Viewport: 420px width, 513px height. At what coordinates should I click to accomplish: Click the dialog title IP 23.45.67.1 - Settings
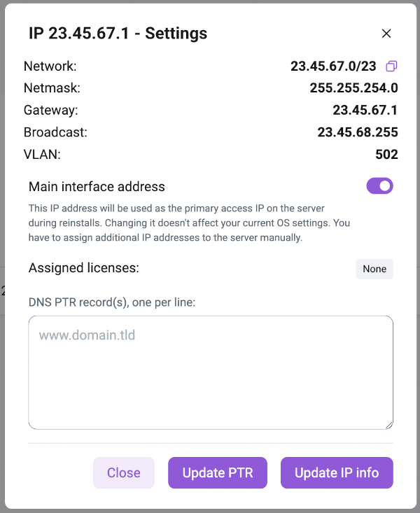coord(118,34)
